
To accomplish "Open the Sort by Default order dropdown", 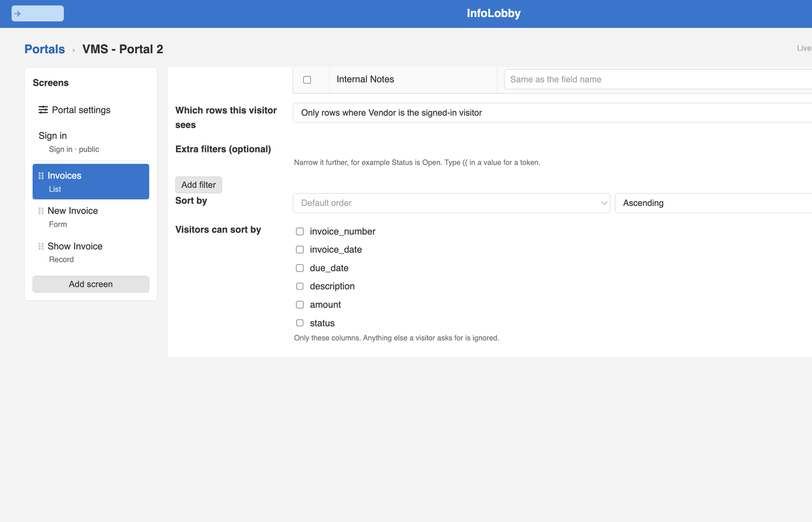I will (x=451, y=203).
